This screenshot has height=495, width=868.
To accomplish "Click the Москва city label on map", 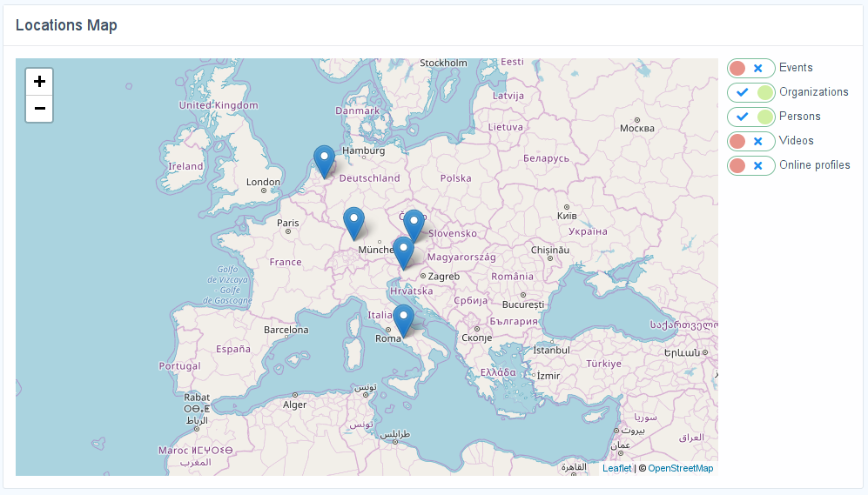I will pos(636,128).
